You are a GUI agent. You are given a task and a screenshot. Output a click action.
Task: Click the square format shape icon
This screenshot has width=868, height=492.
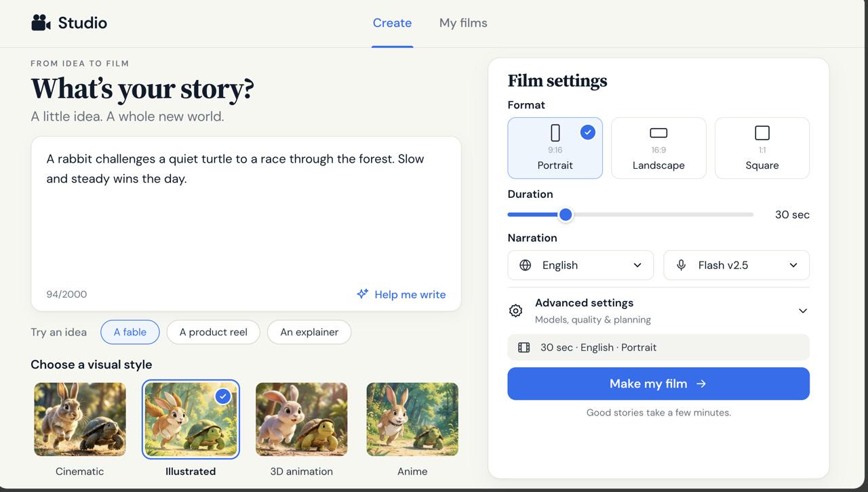pyautogui.click(x=762, y=133)
